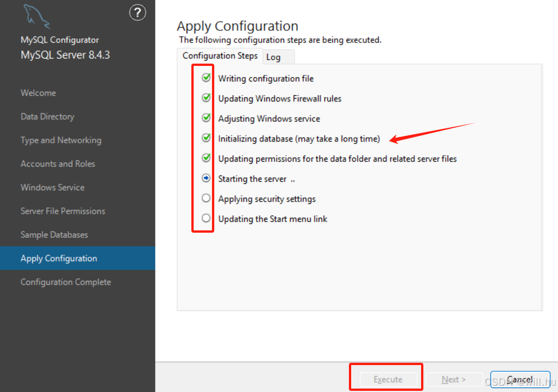Click 'Updating Windows Firewall rules' step text

[x=280, y=99]
